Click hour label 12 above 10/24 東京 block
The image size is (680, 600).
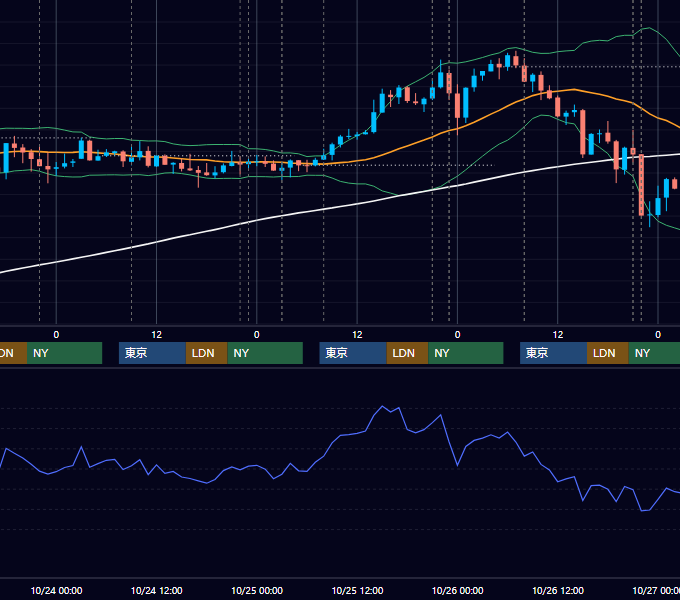157,335
